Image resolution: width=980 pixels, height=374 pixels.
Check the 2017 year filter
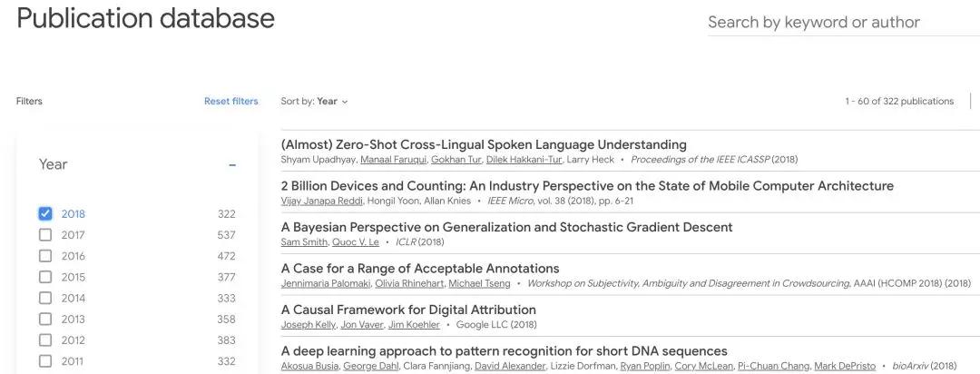[45, 235]
